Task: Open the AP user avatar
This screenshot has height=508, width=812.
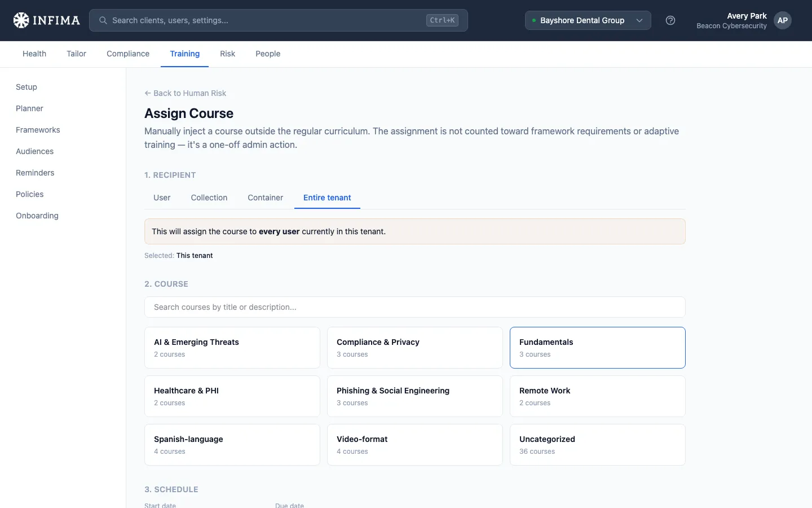Action: 783,20
